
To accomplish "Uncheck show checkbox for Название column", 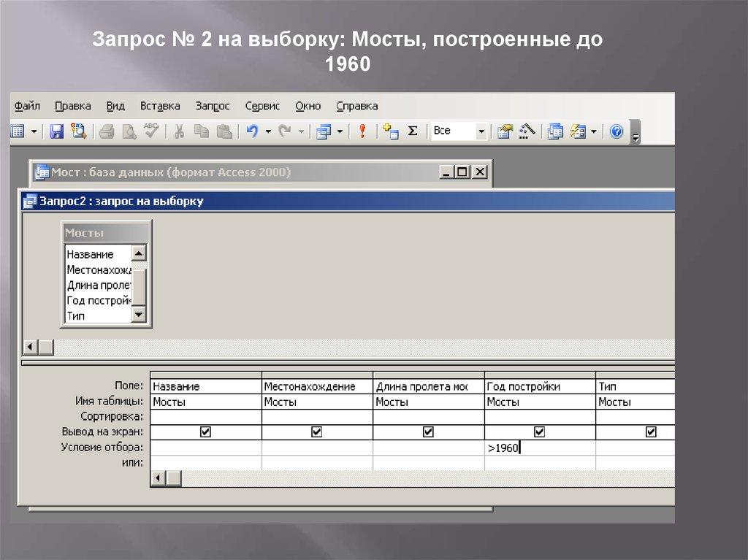I will (x=205, y=432).
